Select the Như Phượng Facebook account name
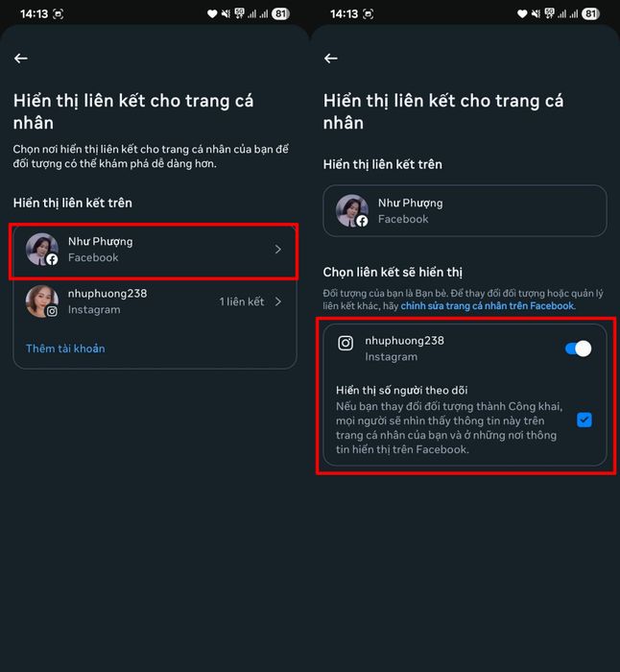620x672 pixels. [x=100, y=241]
